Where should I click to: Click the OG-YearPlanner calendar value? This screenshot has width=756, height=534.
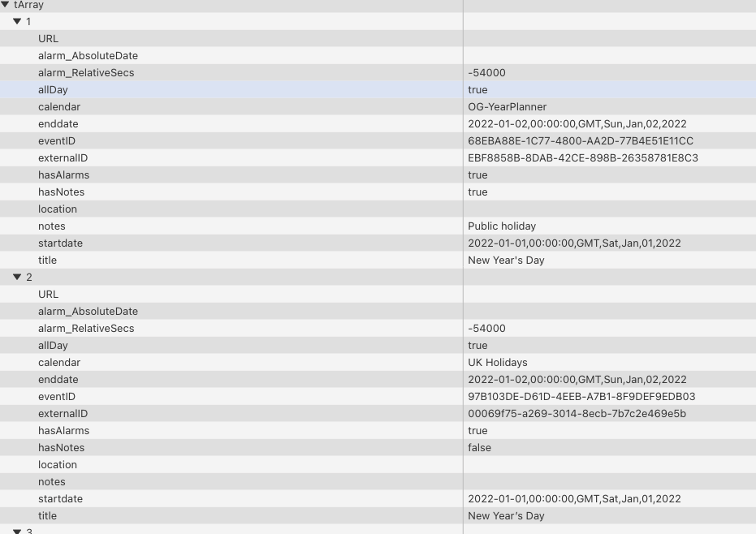click(507, 107)
